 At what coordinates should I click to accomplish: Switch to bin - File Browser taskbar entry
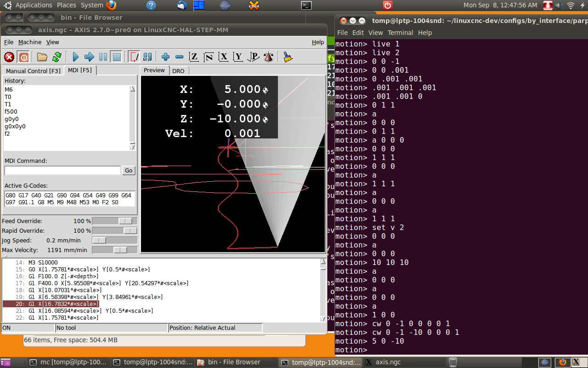click(237, 362)
